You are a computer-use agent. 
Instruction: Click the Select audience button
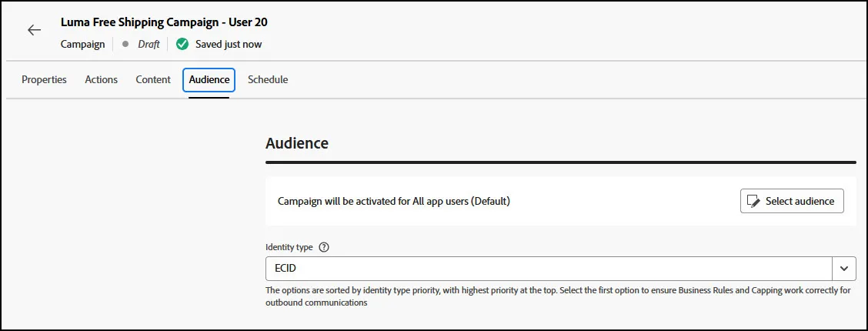click(792, 201)
